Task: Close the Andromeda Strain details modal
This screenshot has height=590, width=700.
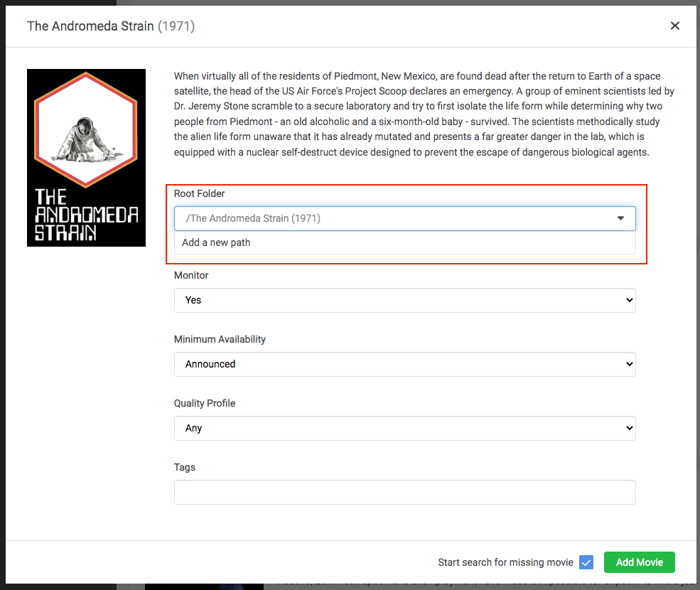Action: pyautogui.click(x=674, y=26)
